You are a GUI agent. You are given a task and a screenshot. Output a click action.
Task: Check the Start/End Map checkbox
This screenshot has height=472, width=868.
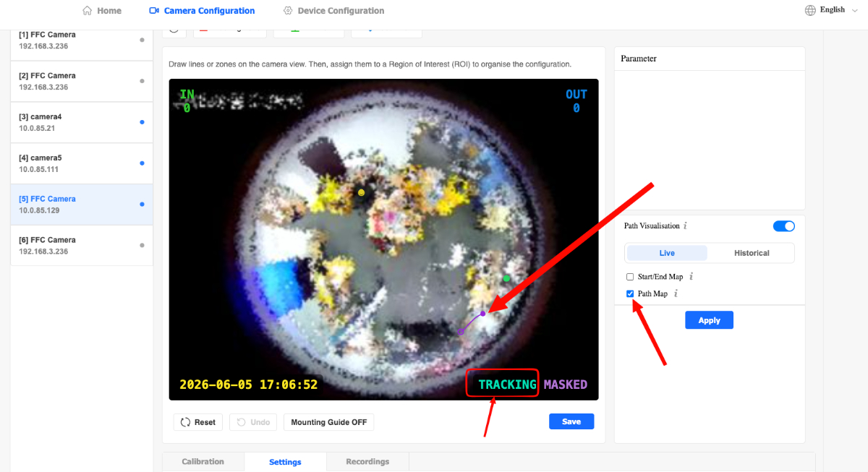[630, 277]
